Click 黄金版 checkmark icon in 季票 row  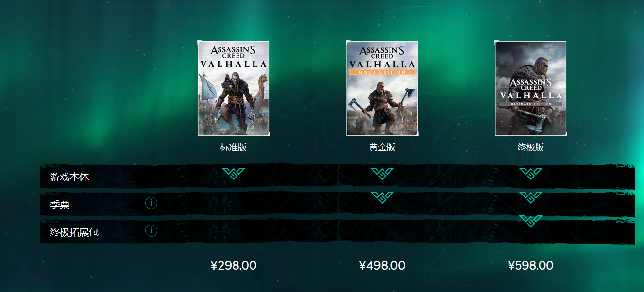382,197
